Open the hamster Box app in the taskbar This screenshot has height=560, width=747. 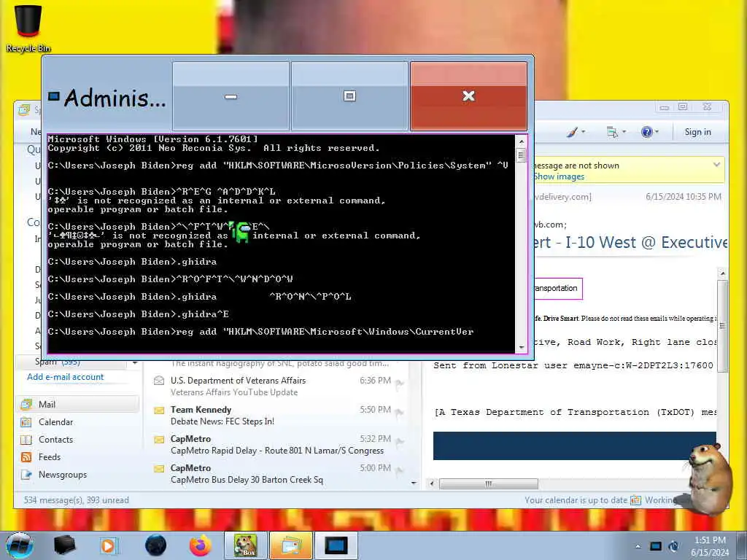[246, 545]
